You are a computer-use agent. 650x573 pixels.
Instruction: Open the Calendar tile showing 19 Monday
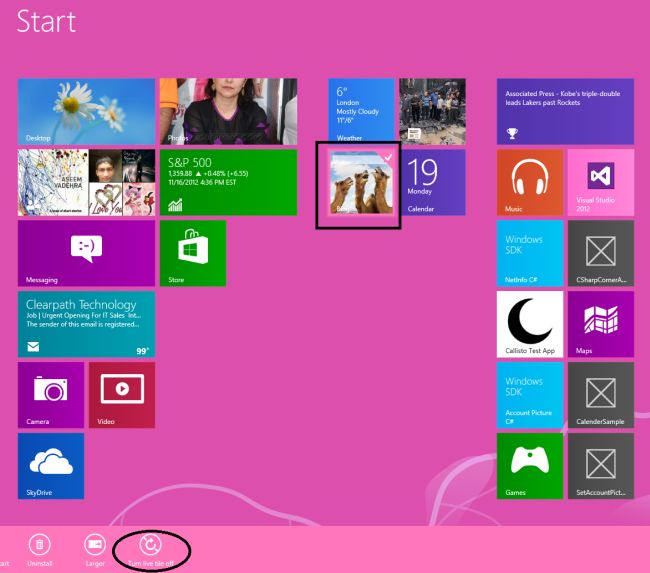[x=432, y=182]
